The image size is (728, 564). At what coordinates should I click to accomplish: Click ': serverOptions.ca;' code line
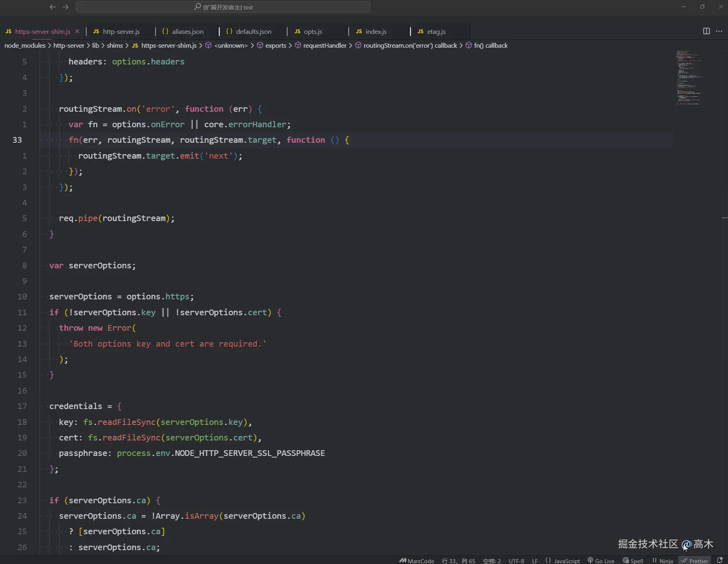115,547
